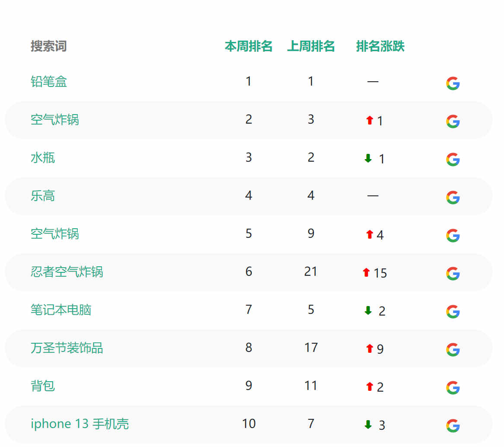
Task: Click Google icon in 背包 row
Action: pos(453,387)
